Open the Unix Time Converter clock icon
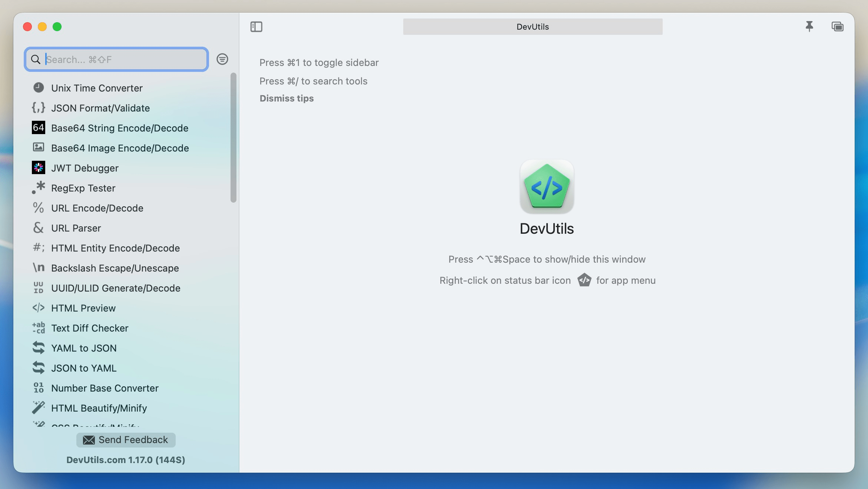The width and height of the screenshot is (868, 489). pyautogui.click(x=38, y=87)
